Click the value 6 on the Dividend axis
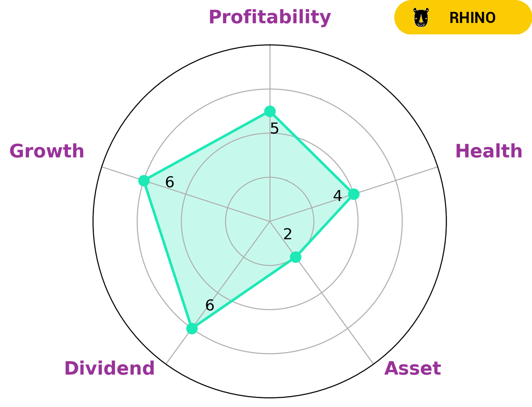The width and height of the screenshot is (532, 407). (210, 305)
